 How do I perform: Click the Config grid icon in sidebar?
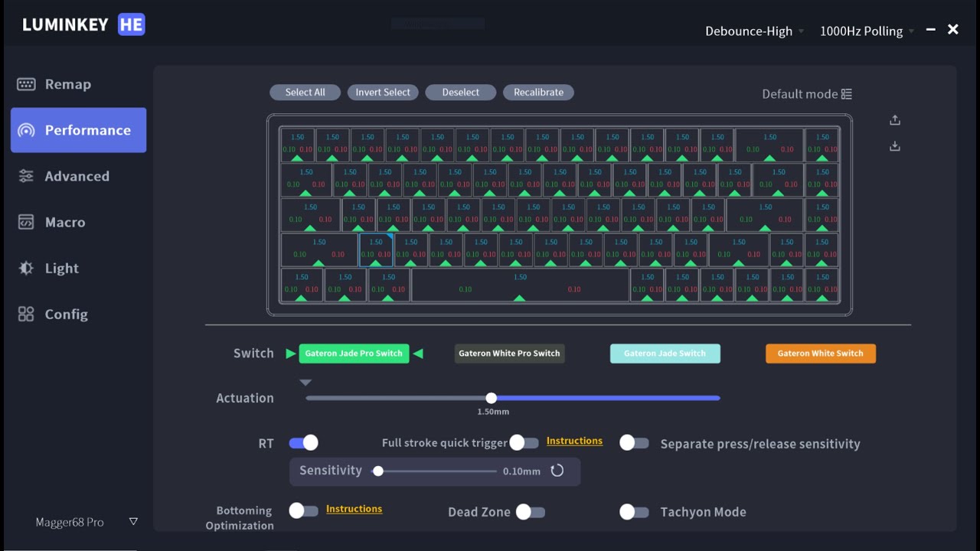click(25, 314)
